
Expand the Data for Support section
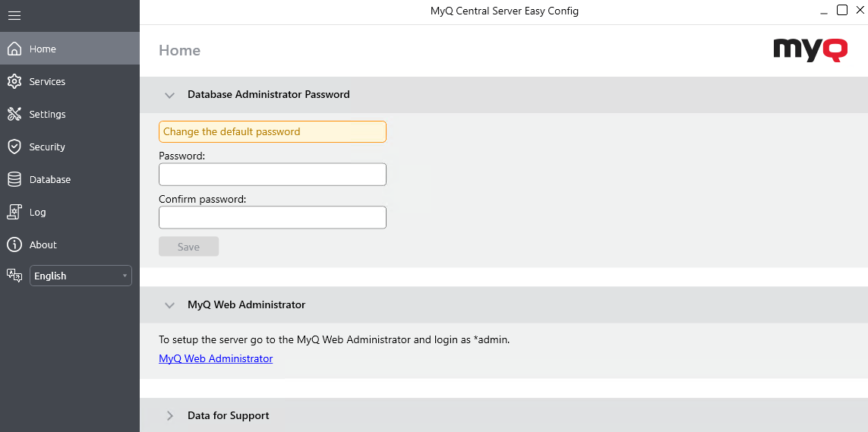coord(170,415)
